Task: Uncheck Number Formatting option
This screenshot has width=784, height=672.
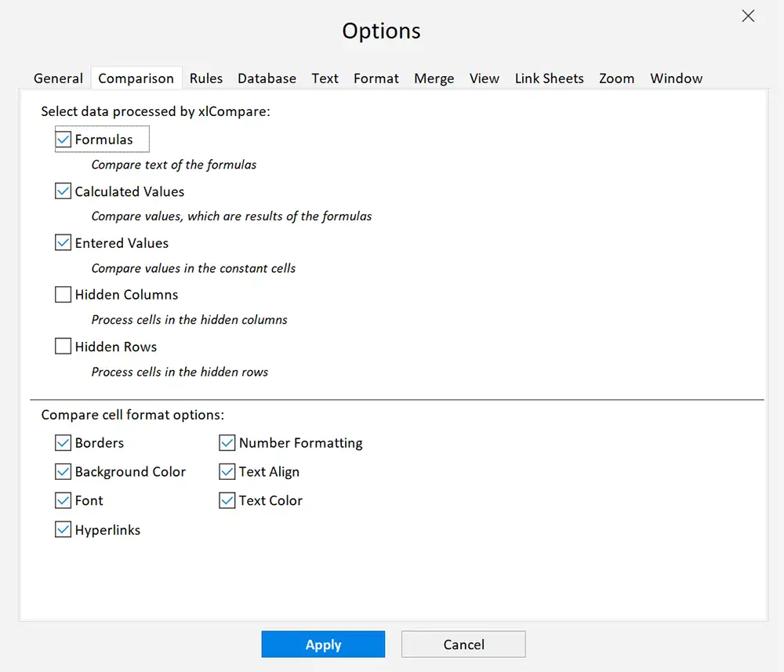Action: (227, 442)
